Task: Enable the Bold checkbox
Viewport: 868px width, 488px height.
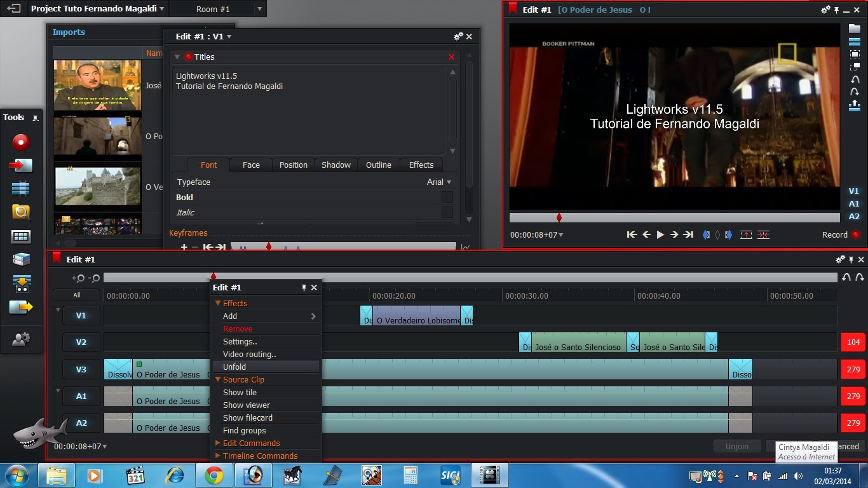Action: [x=447, y=197]
